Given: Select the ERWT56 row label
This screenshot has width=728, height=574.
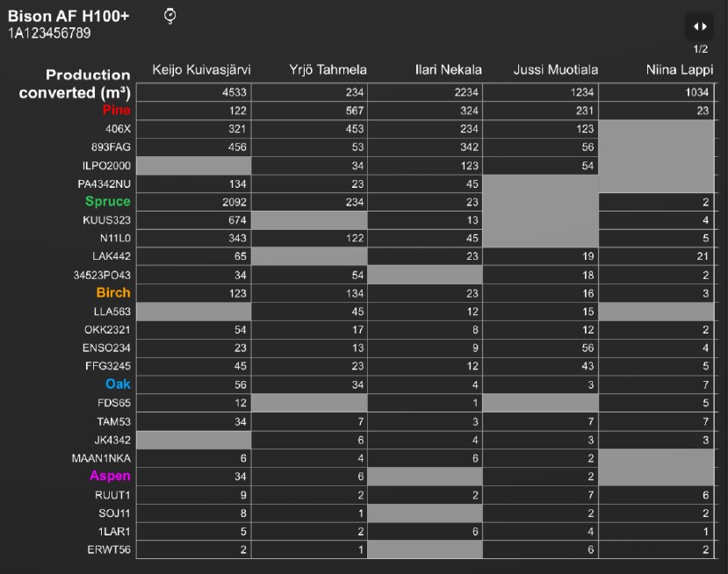Looking at the screenshot, I should [x=109, y=549].
